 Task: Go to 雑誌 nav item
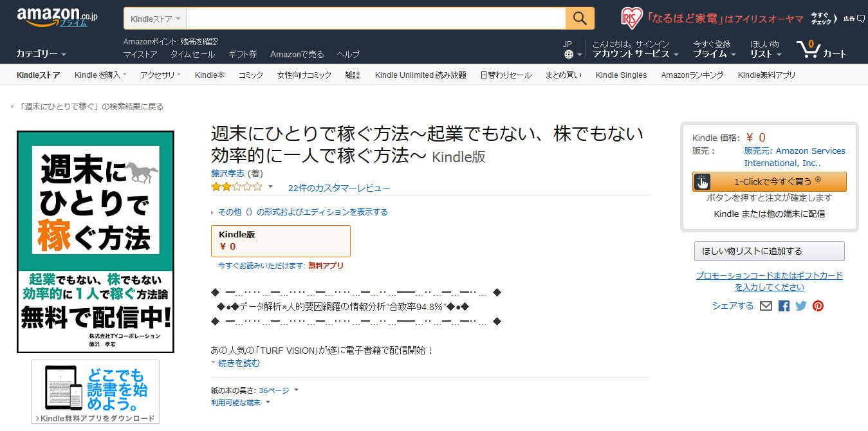pos(353,75)
